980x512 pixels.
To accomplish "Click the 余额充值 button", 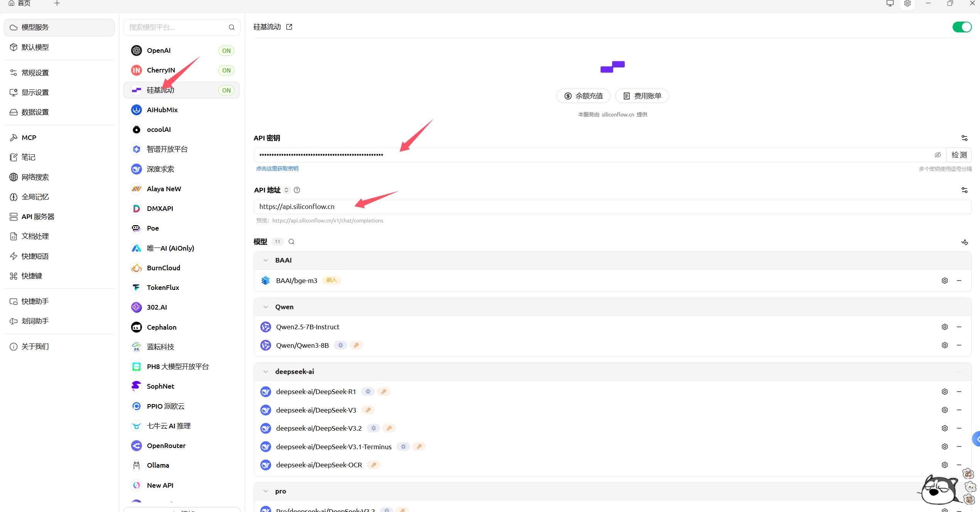I will point(583,96).
